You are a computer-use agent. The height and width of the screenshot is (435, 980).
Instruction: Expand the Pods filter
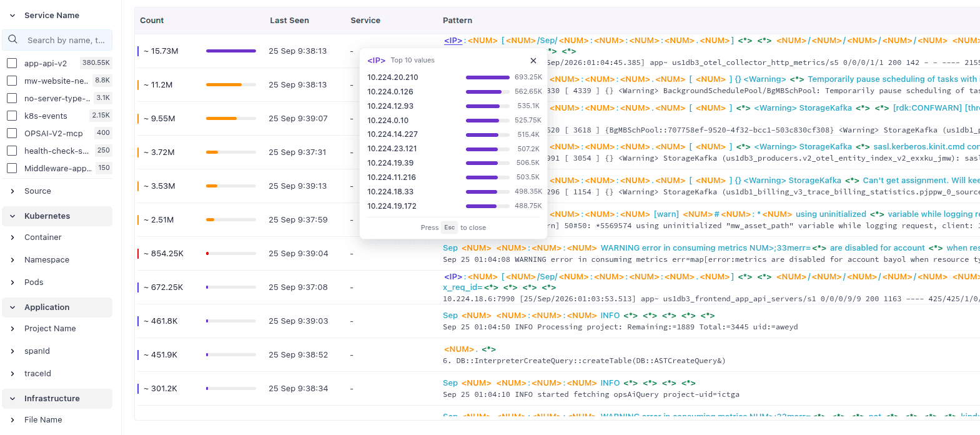[12, 282]
